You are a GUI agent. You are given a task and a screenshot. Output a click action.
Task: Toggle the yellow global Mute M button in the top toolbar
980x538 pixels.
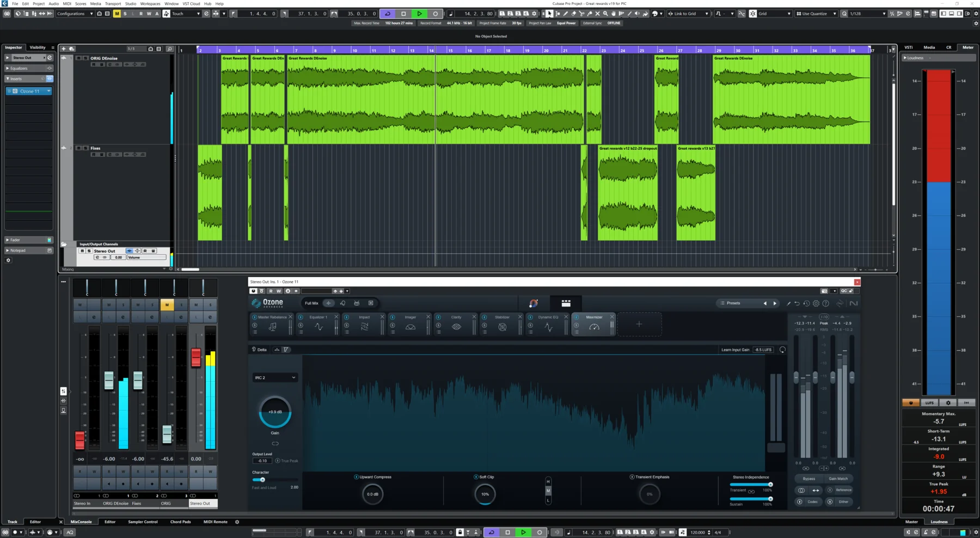[x=117, y=14]
